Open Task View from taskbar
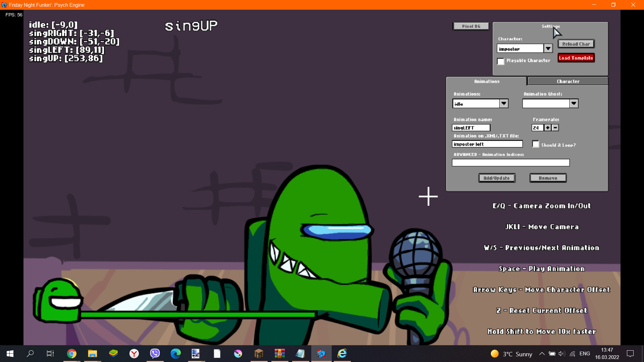This screenshot has width=644, height=362. 50,354
